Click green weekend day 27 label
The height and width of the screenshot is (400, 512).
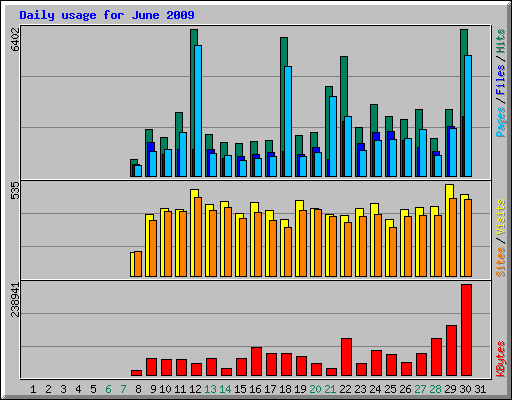(420, 389)
